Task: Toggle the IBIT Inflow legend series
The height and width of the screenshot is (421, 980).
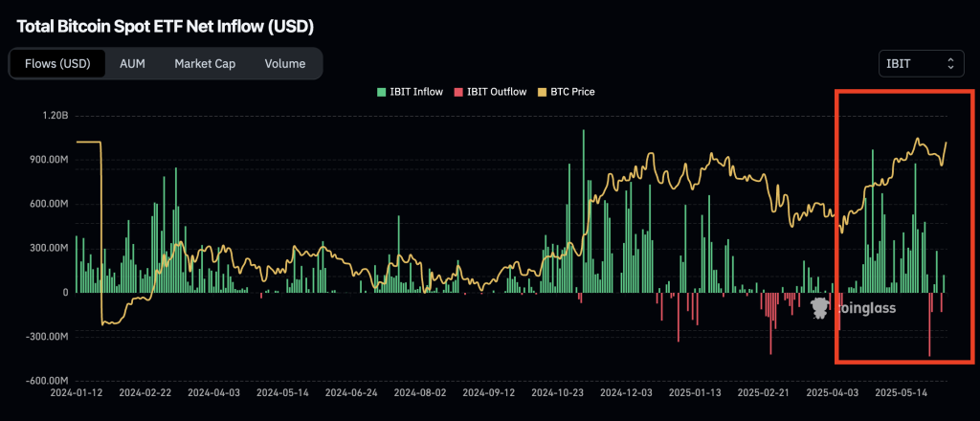Action: (x=410, y=92)
